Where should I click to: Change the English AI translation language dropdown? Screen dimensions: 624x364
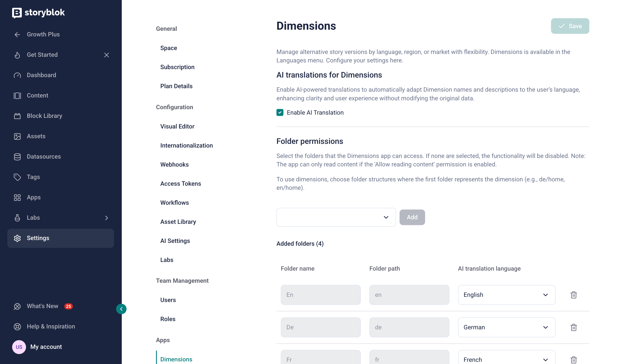(x=506, y=295)
